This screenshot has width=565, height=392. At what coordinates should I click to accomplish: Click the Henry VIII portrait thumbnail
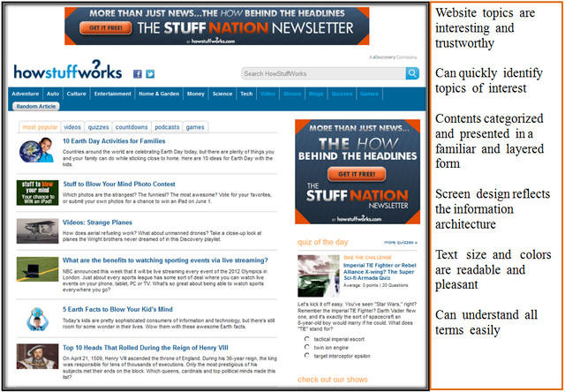(37, 357)
